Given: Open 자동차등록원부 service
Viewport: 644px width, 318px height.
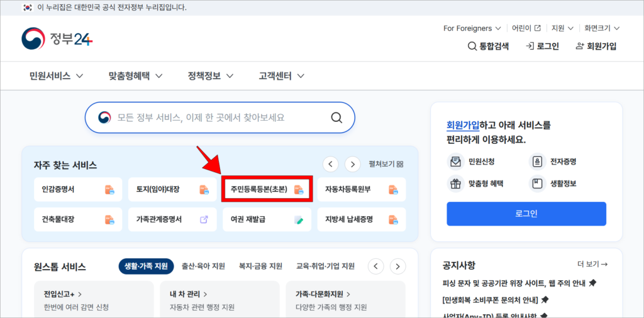Looking at the screenshot, I should click(x=362, y=190).
